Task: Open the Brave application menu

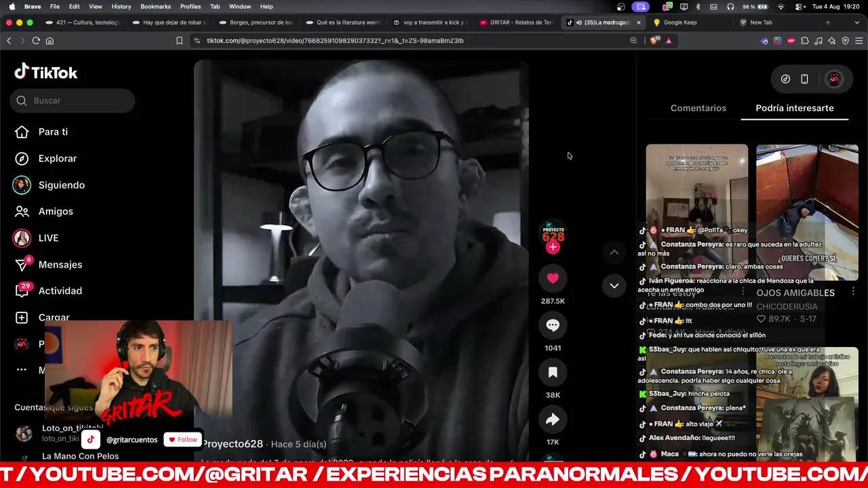Action: 33,7
